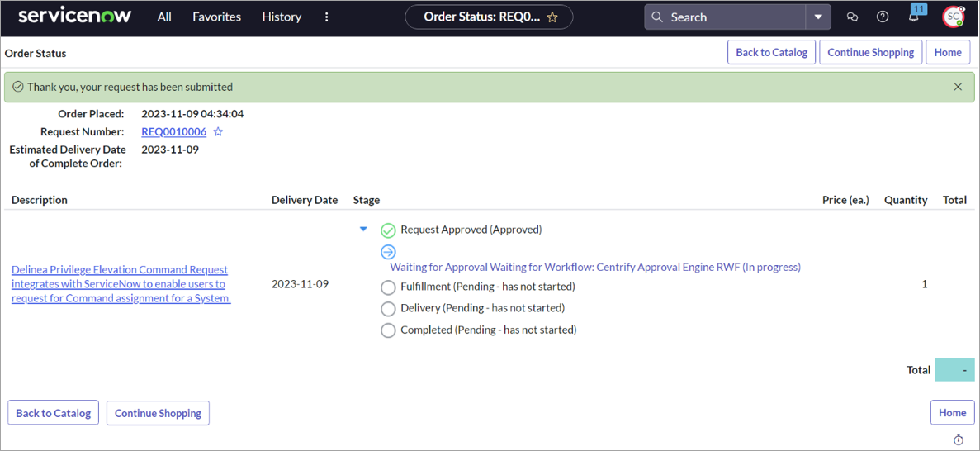Viewport: 980px width, 451px height.
Task: Dismiss the request submitted banner
Action: [958, 87]
